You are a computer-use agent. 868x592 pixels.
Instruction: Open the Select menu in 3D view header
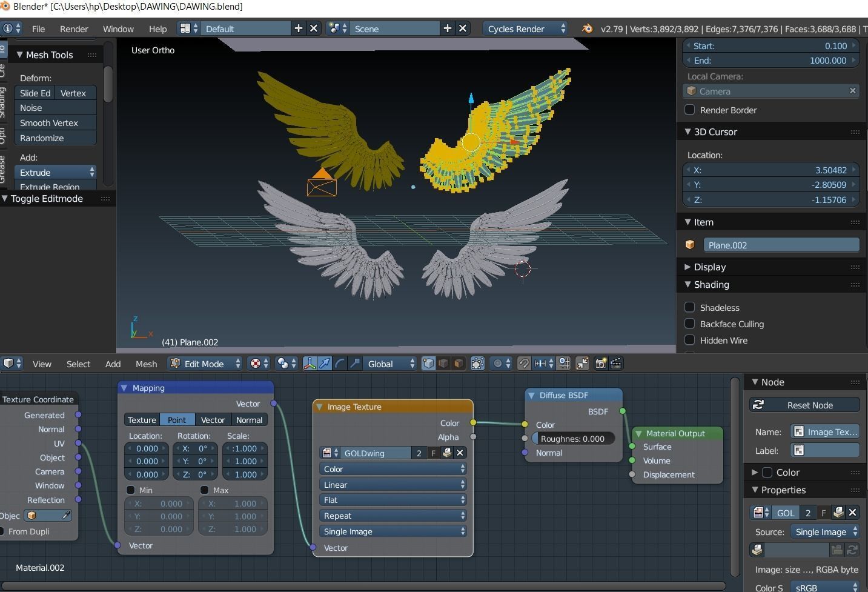[x=78, y=364]
